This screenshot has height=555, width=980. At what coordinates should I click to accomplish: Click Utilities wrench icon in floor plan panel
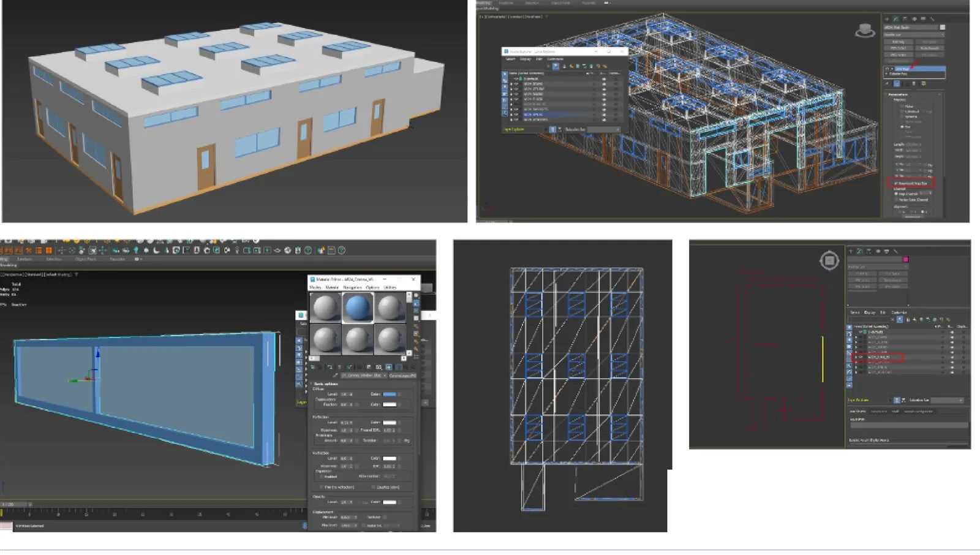895,251
